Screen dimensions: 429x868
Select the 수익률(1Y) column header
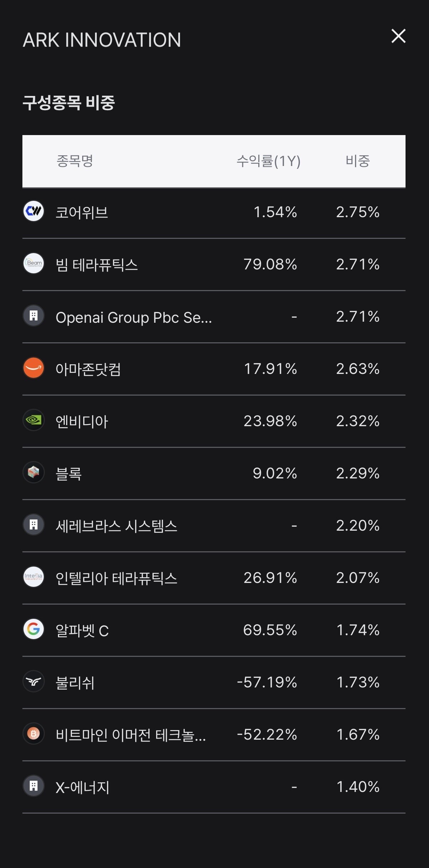(269, 161)
